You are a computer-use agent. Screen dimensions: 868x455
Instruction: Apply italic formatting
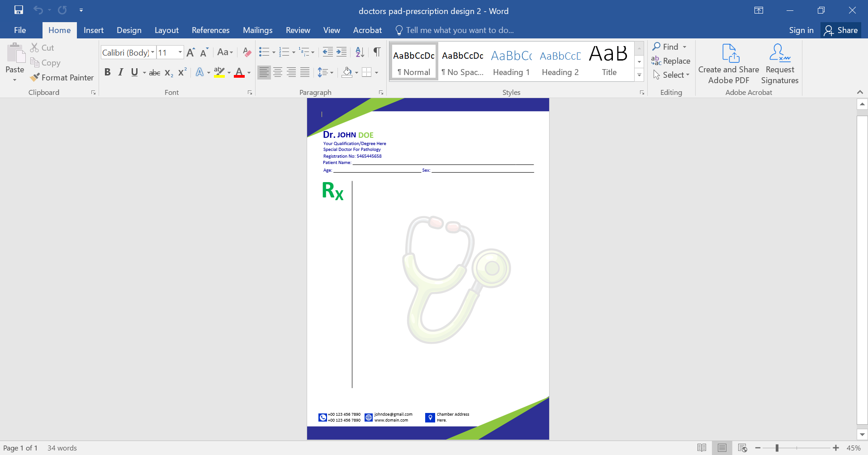(121, 72)
